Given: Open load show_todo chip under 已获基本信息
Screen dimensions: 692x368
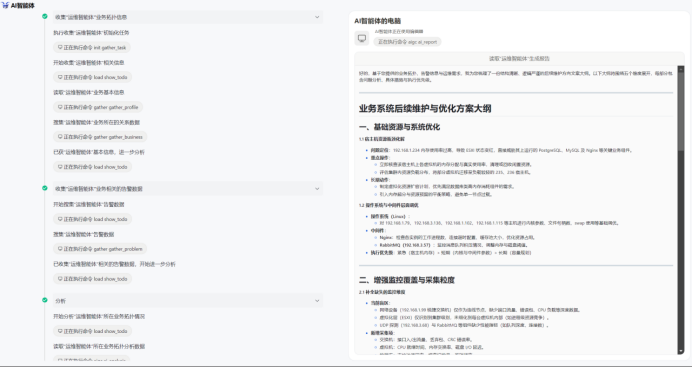Looking at the screenshot, I should coord(92,167).
